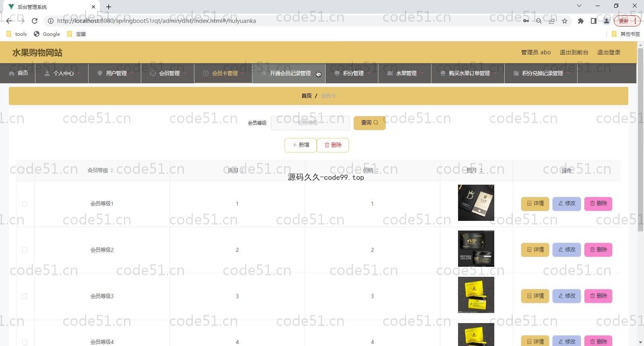
Task: Open the tab search chevron in the title bar
Action: coord(579,6)
